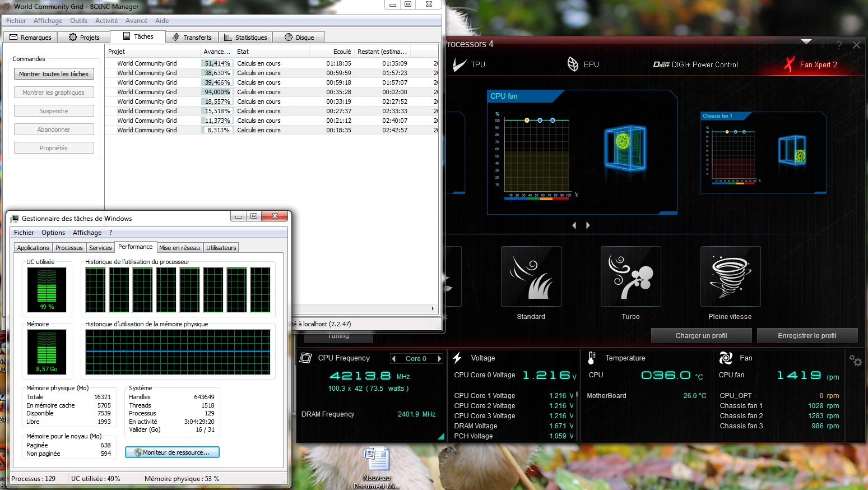Select the Pleine vitesse tornado icon
The width and height of the screenshot is (868, 490).
[730, 276]
